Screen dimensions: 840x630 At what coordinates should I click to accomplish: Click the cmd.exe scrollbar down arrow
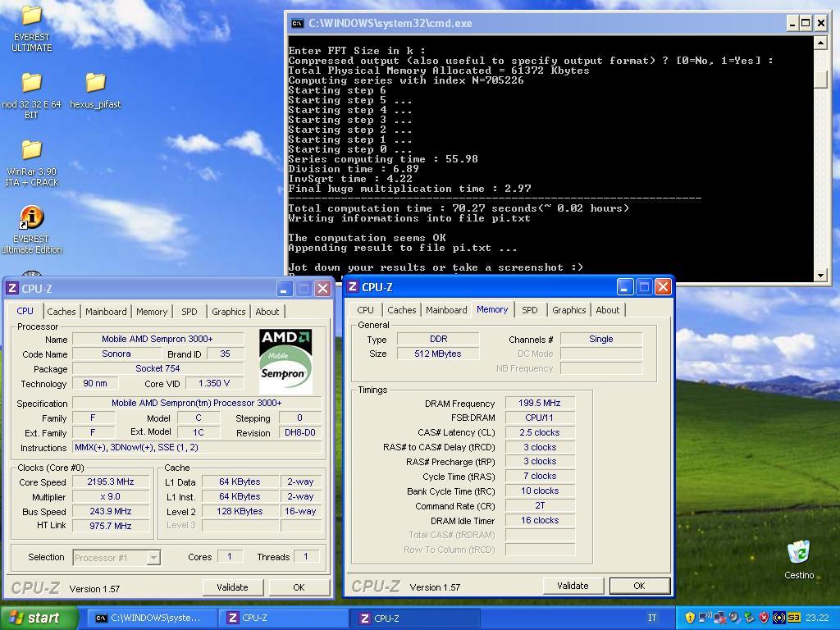820,276
